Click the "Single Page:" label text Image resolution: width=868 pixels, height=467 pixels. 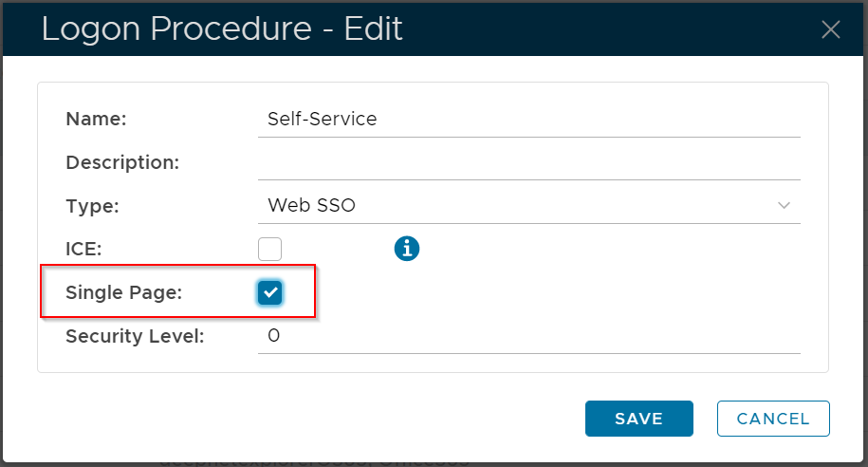pyautogui.click(x=123, y=293)
